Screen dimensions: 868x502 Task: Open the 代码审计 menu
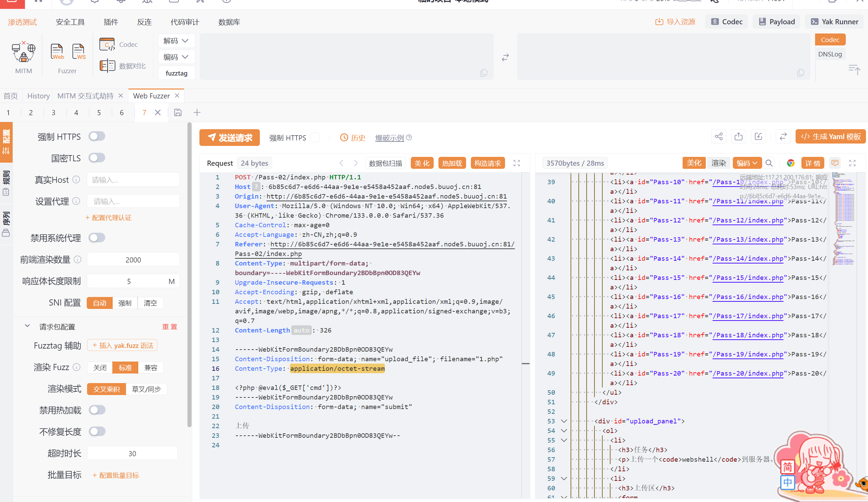tap(185, 22)
